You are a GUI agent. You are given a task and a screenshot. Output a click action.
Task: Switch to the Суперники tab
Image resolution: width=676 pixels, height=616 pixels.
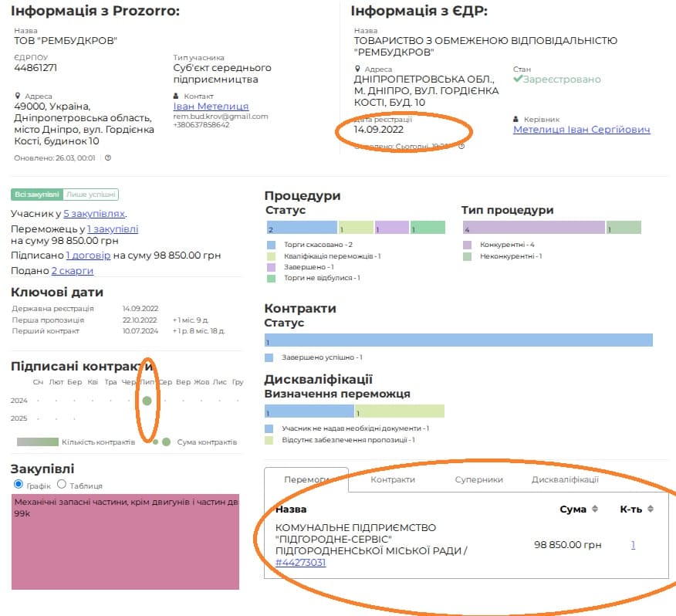(478, 479)
